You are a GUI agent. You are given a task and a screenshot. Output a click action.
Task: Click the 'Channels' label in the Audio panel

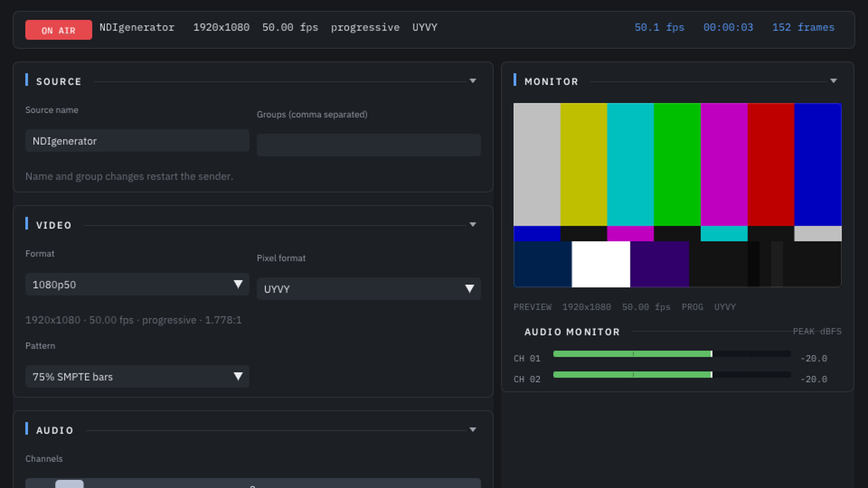44,459
